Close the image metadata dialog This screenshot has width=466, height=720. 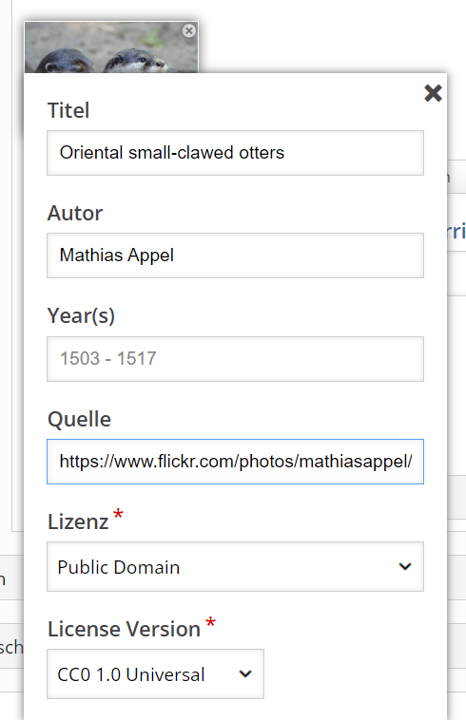click(x=433, y=93)
